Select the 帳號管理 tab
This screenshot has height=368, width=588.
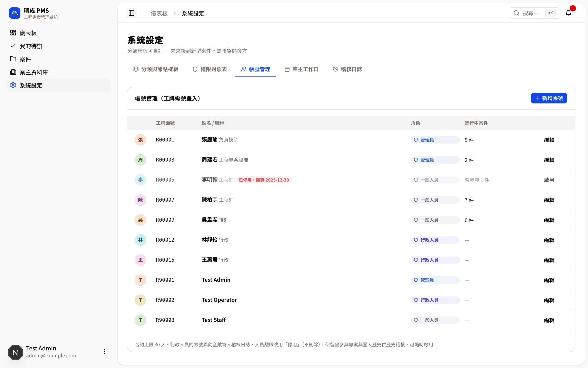(x=256, y=69)
